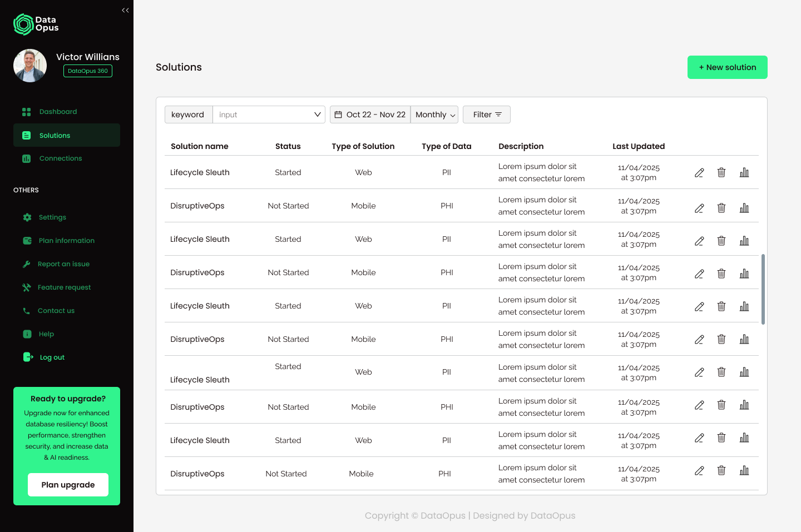Edit the third Lifecycle Sleuth row

(699, 306)
